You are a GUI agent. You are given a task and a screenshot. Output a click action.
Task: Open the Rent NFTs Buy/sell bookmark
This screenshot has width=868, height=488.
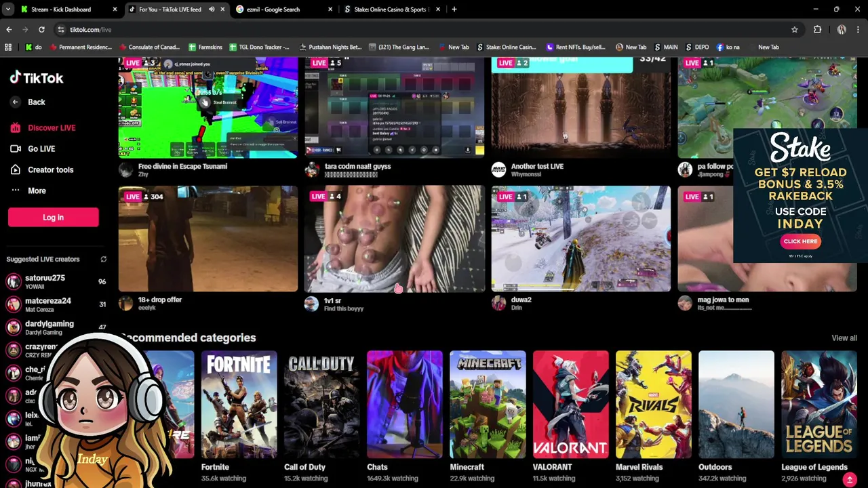pyautogui.click(x=575, y=47)
